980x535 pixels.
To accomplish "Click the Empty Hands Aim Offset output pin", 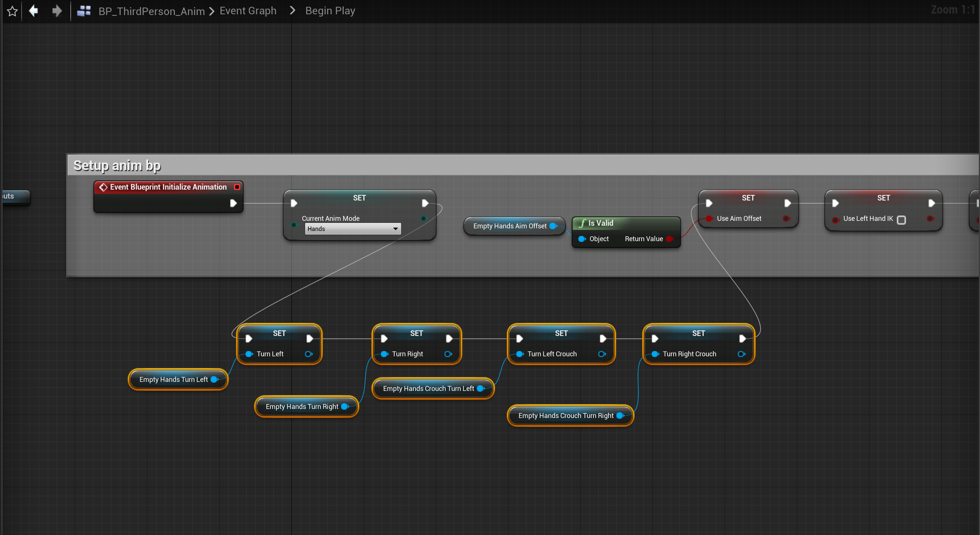I will coord(553,226).
